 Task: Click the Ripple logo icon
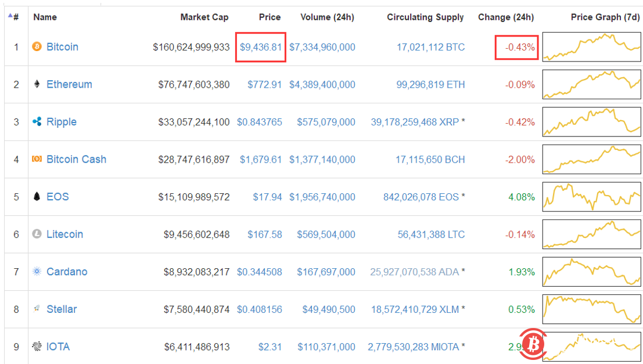(37, 122)
